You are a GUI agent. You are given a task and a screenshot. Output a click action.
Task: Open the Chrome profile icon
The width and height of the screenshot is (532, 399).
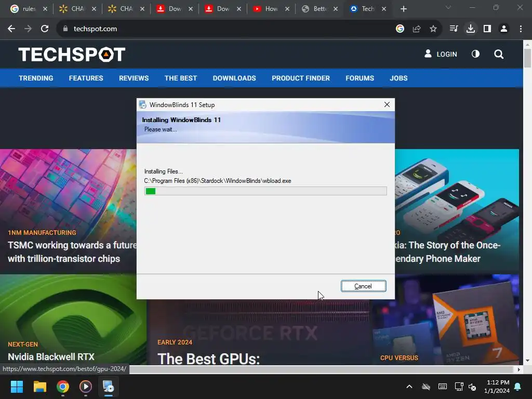click(504, 29)
